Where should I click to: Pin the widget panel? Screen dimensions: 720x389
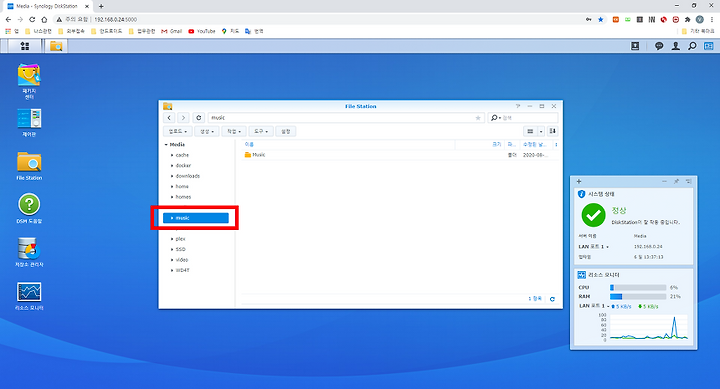coord(676,181)
